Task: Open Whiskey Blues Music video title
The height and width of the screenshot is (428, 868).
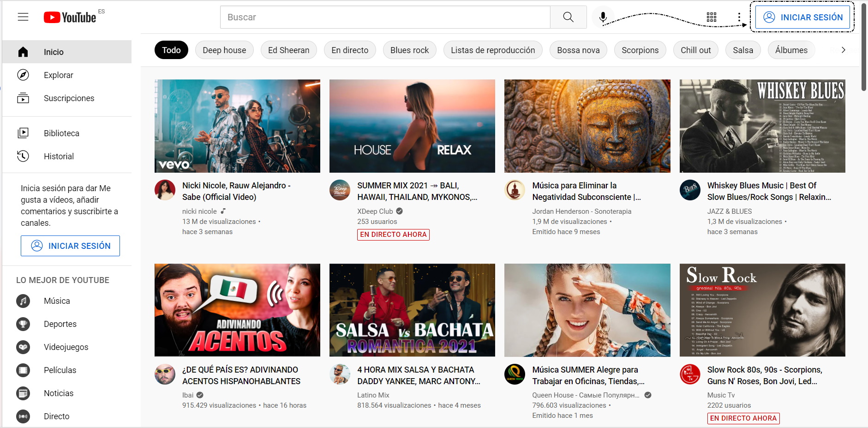Action: tap(769, 191)
